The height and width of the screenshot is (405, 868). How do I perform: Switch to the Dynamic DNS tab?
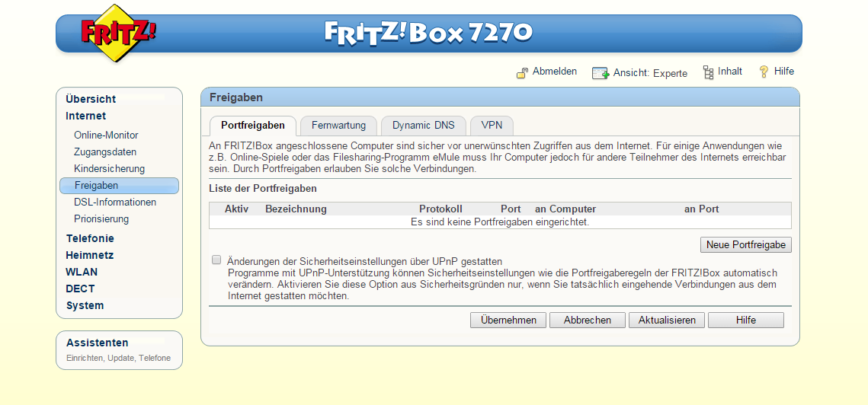coord(424,126)
